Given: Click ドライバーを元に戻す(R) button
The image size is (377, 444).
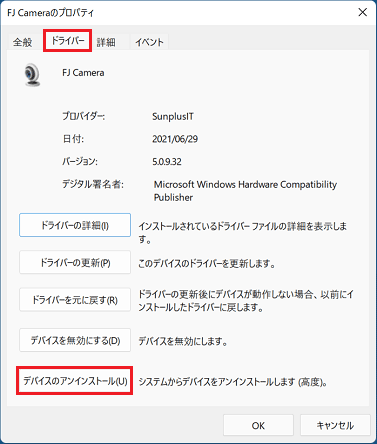Looking at the screenshot, I should coord(75,300).
